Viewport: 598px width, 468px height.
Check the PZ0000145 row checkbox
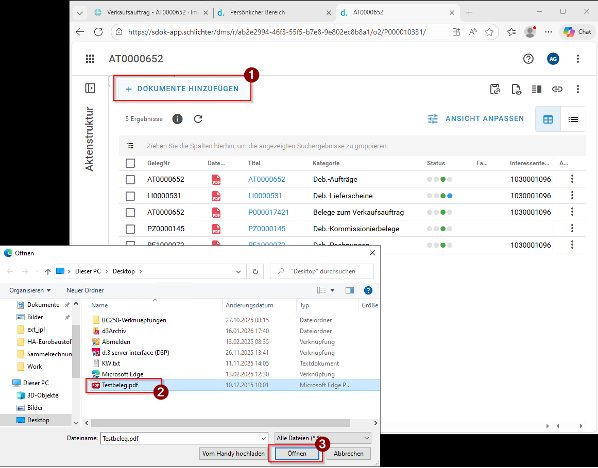(x=130, y=229)
